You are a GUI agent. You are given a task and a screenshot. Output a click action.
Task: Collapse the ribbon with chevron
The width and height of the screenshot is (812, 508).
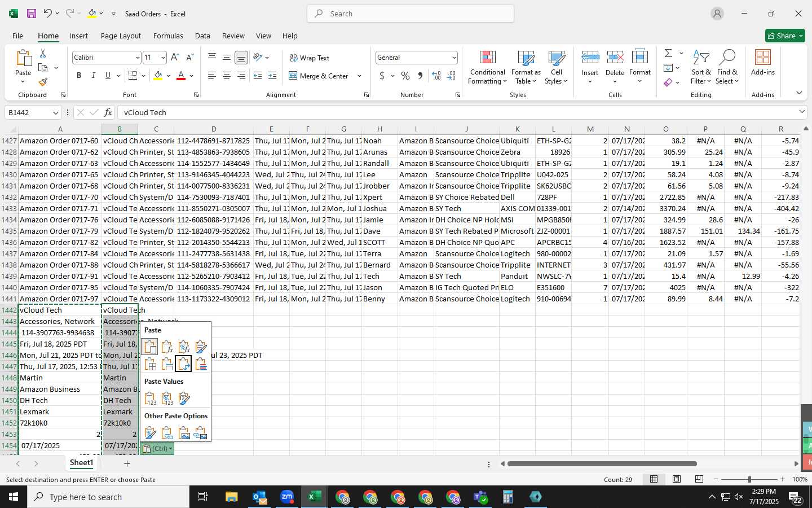(799, 93)
